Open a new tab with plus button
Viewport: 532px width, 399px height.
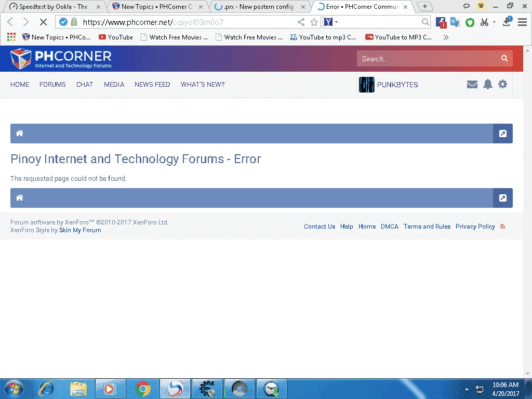pos(425,6)
